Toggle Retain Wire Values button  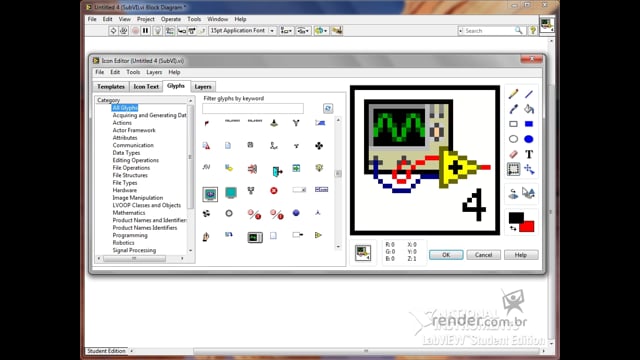coord(169,31)
